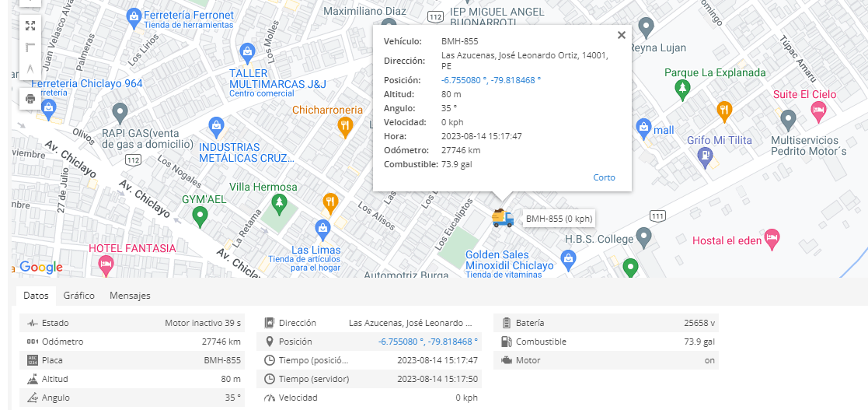Click the Posición coordinates in data panel

[427, 342]
